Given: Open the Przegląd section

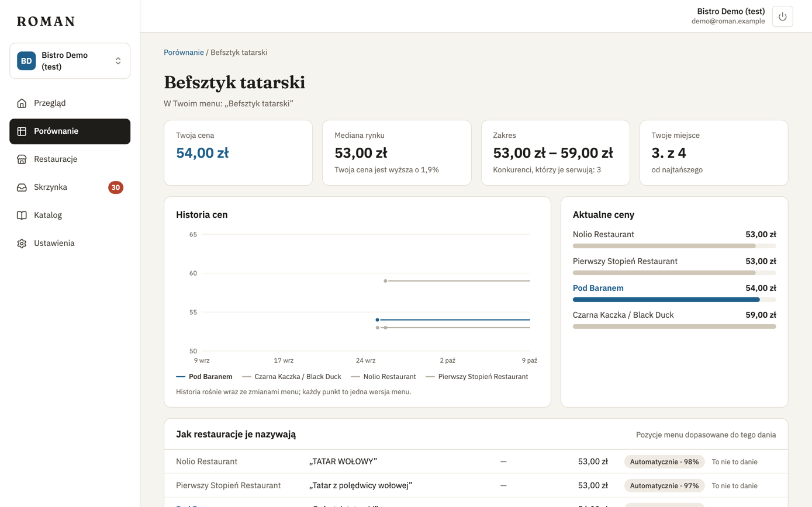Looking at the screenshot, I should 70,103.
